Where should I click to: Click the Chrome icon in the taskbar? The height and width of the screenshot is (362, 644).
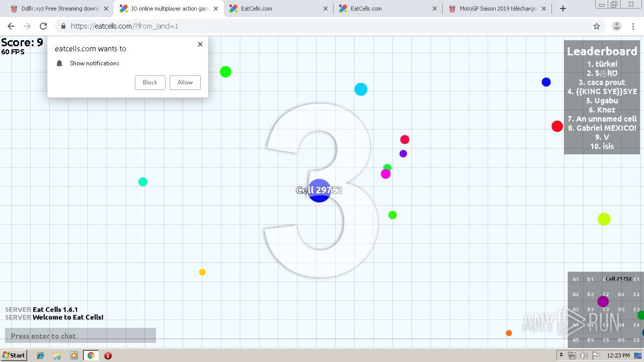click(91, 355)
